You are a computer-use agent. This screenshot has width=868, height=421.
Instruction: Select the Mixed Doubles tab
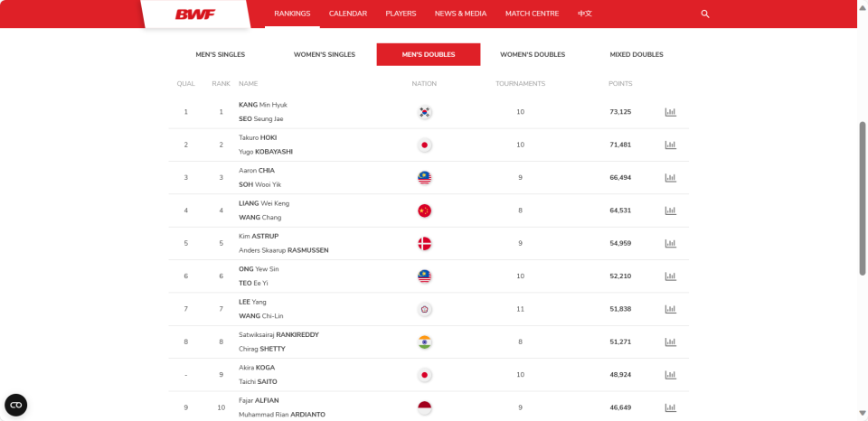coord(637,55)
